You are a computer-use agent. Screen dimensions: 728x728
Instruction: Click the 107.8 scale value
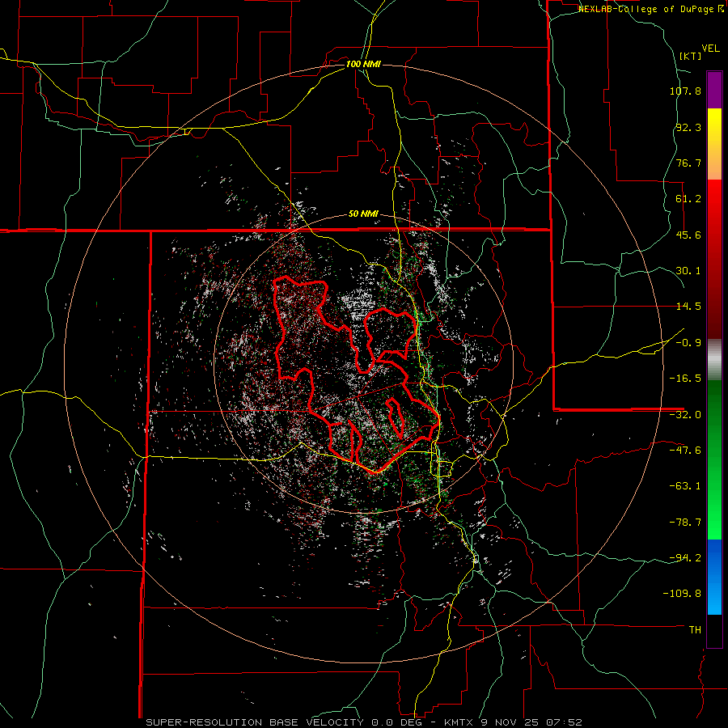(685, 91)
